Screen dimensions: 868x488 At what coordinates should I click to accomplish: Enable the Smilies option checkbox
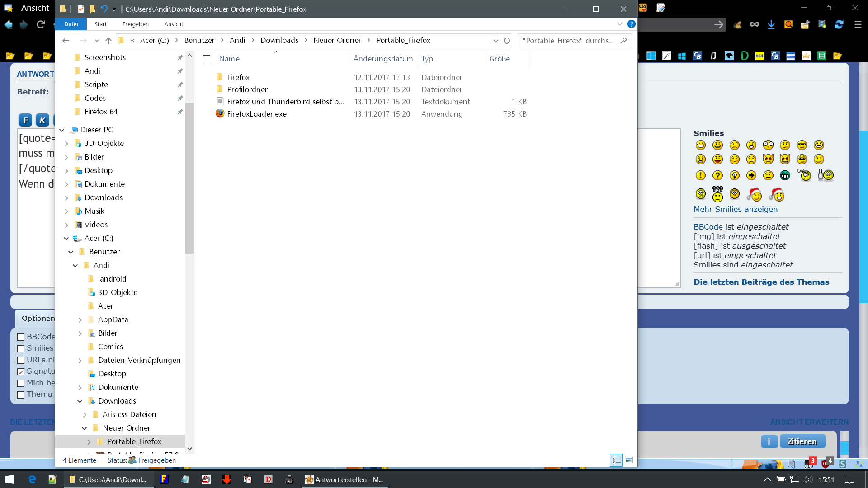pyautogui.click(x=21, y=348)
